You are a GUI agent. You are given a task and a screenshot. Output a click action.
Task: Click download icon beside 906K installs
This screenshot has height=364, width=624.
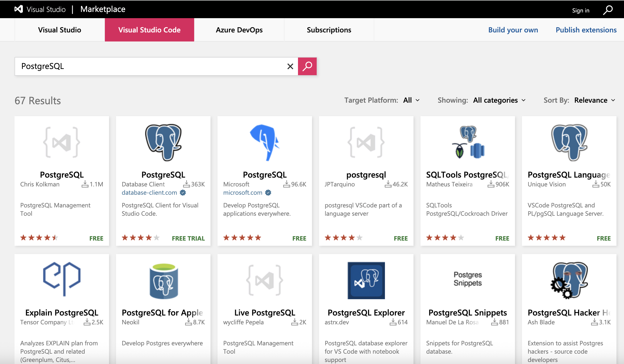click(491, 184)
